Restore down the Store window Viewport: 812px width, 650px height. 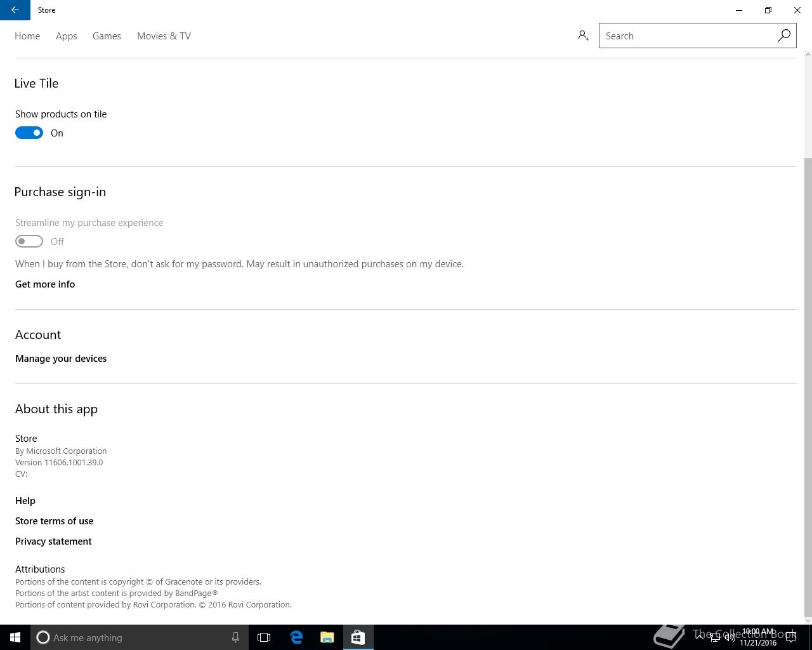pos(768,10)
